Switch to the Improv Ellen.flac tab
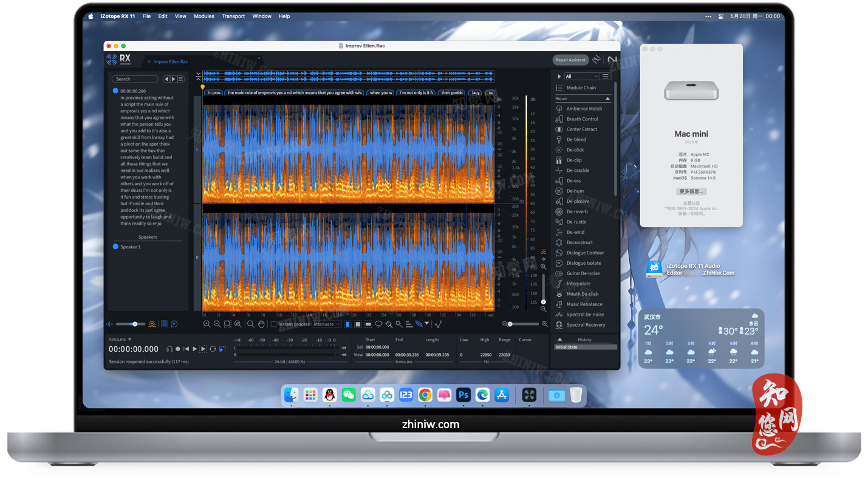Image resolution: width=868 pixels, height=484 pixels. pos(170,62)
